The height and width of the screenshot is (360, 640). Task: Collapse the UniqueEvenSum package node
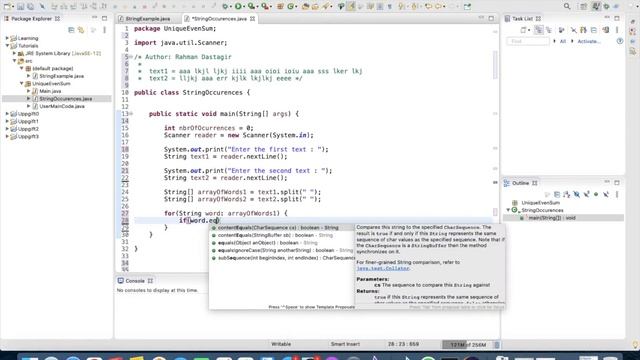(x=22, y=83)
